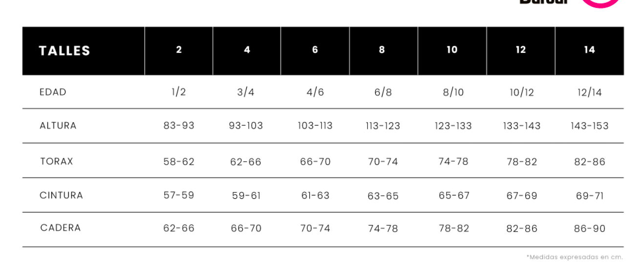Screen dimensions: 644x278
Task: Select size 10 column header
Action: tap(452, 50)
